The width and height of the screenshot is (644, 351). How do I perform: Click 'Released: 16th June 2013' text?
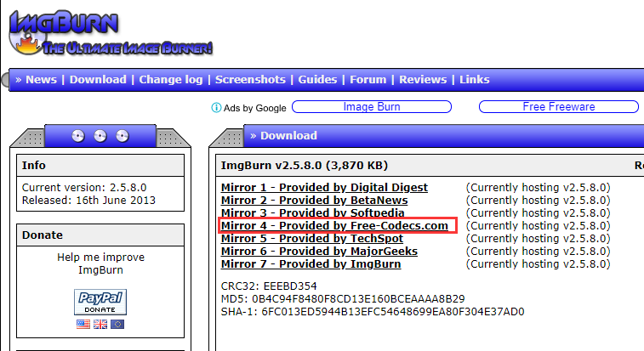(88, 201)
